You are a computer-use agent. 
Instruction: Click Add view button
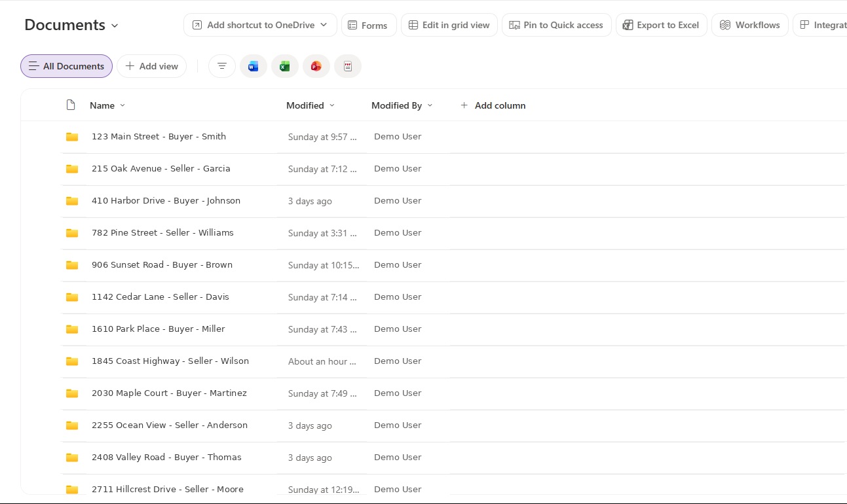[x=151, y=66]
